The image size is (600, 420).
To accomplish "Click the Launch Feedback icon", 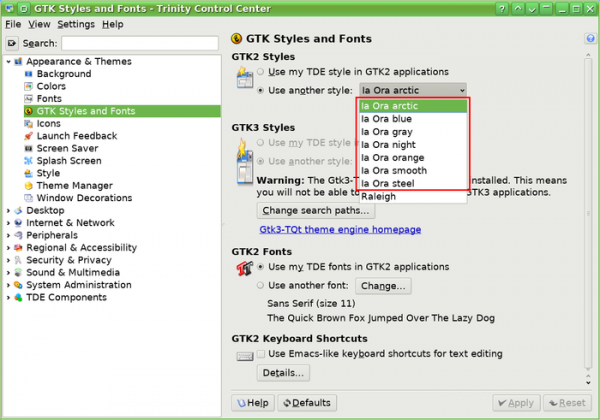I will (28, 136).
